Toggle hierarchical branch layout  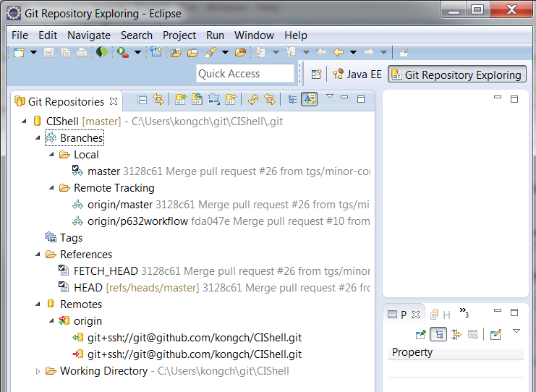tap(292, 100)
